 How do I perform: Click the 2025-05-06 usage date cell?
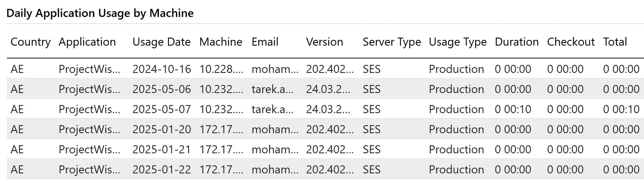[x=162, y=89]
